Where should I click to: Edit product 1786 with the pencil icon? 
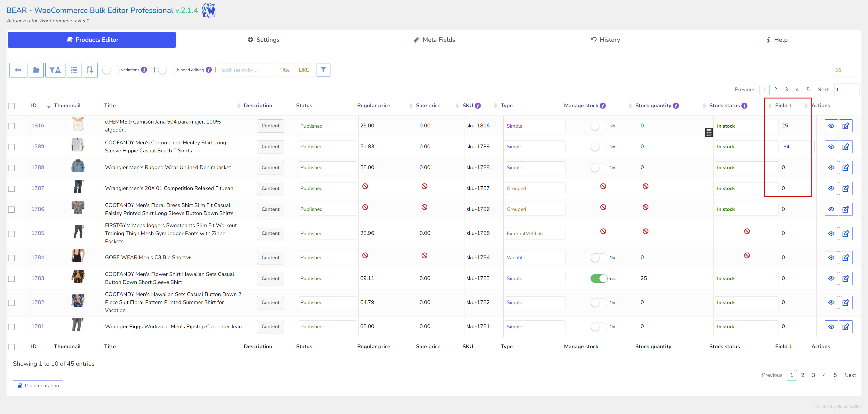(845, 209)
